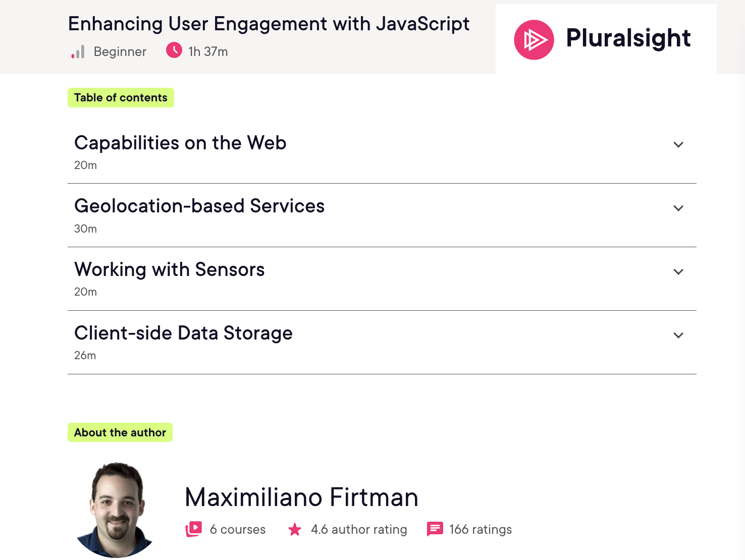745x560 pixels.
Task: Click the pink author rating star icon
Action: (x=295, y=529)
